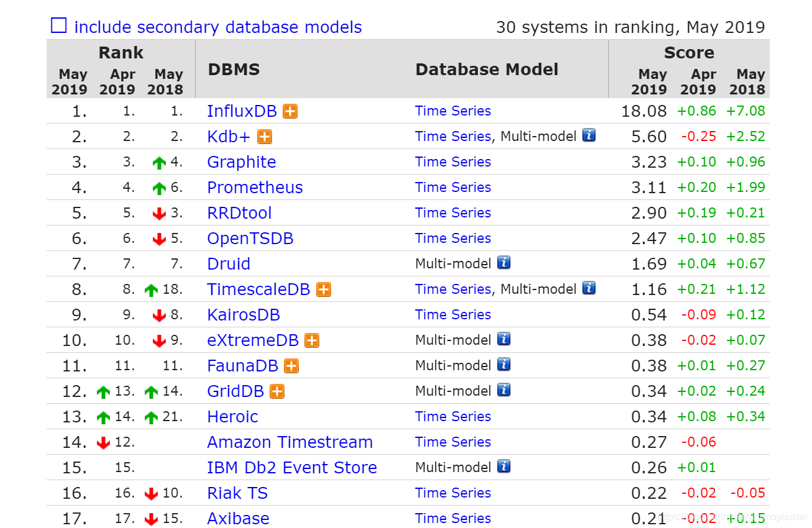Open the Amazon Timestream link
The height and width of the screenshot is (528, 812).
tap(290, 442)
